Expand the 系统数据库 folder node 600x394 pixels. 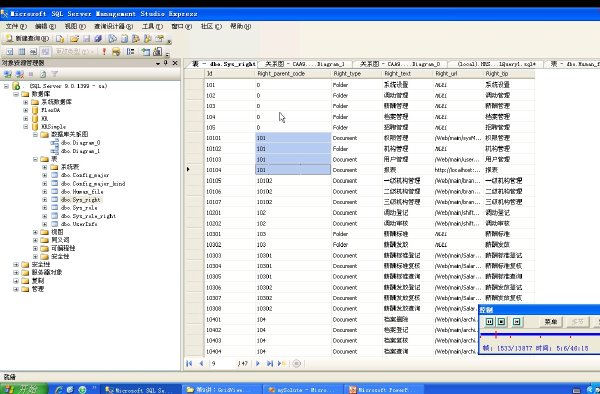tap(26, 102)
